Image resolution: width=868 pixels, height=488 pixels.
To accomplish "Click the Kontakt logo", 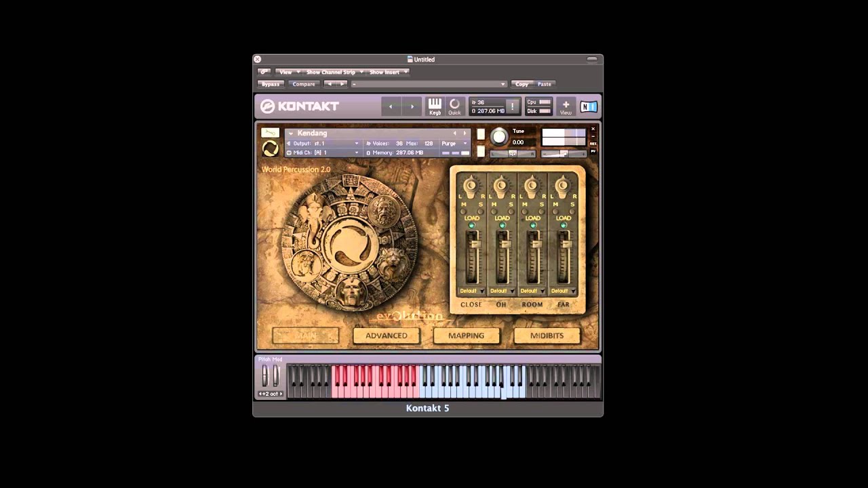I will coord(300,106).
